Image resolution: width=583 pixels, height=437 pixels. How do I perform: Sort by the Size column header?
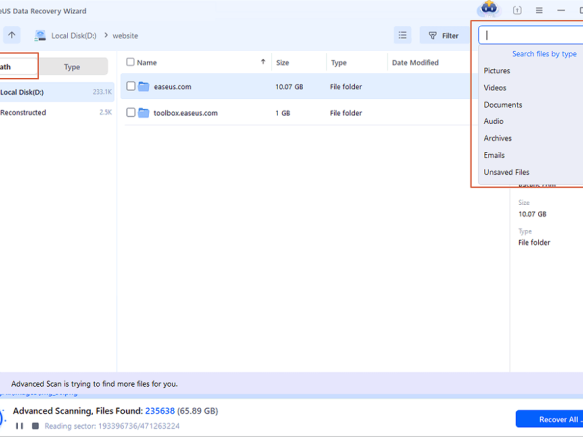pos(283,62)
